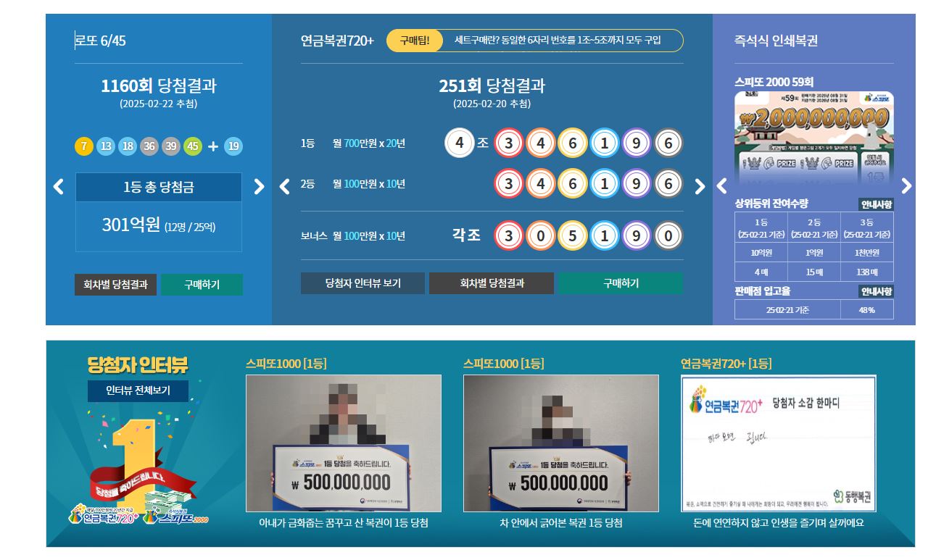Open interview photo 차 안에서 긁어본 복권
Image resolution: width=936 pixels, height=560 pixels.
pos(561,443)
